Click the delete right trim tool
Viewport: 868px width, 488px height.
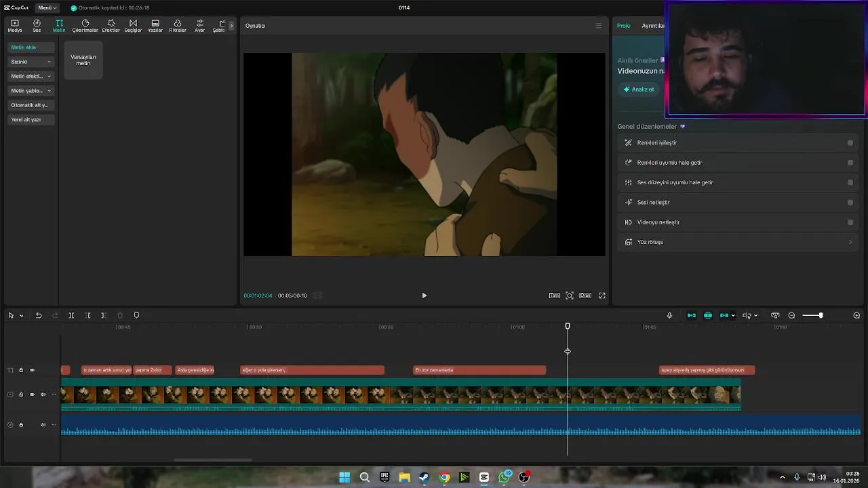coord(103,315)
